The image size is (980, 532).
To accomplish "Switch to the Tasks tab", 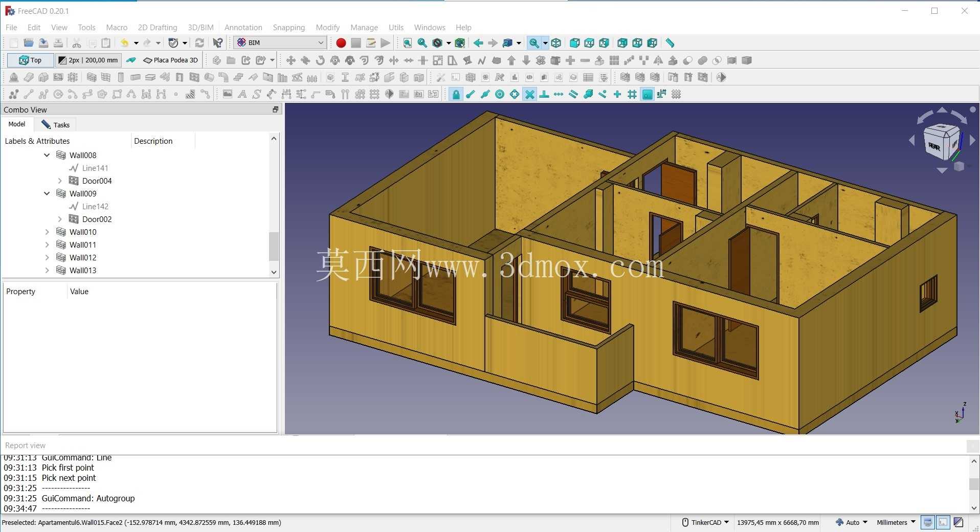I will (x=56, y=125).
